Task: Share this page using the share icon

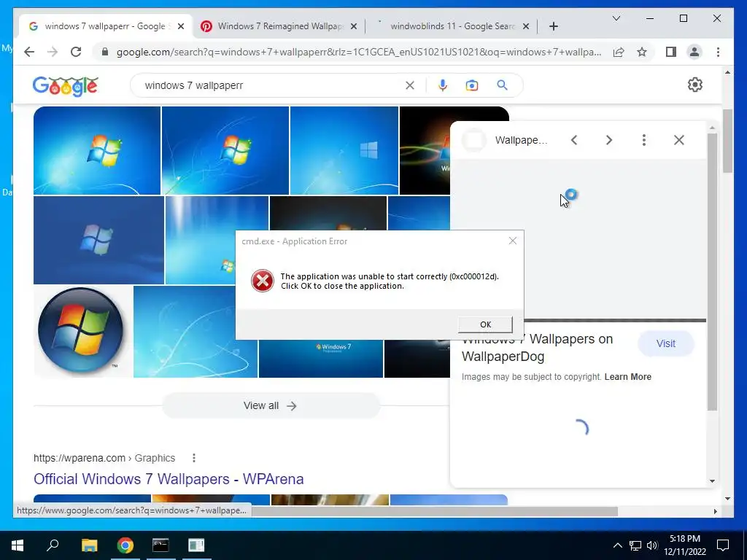Action: tap(619, 52)
